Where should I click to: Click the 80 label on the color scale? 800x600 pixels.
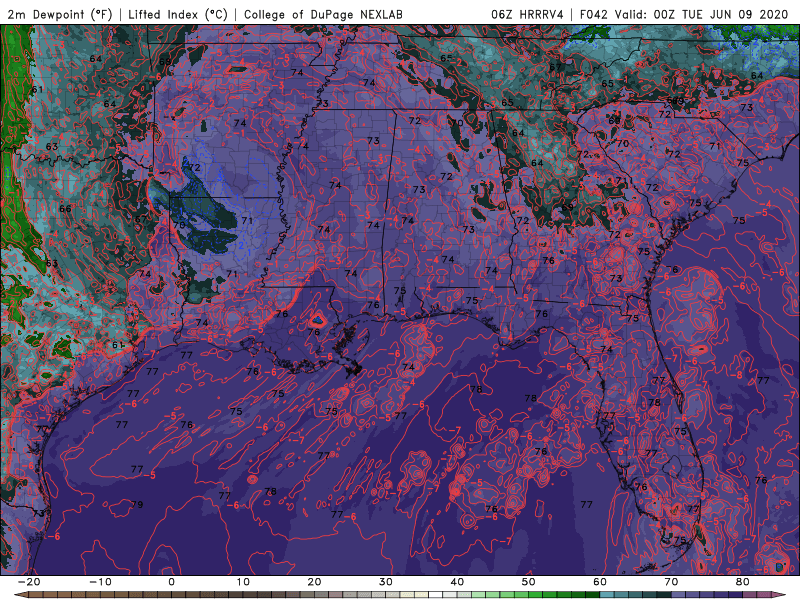pos(743,582)
